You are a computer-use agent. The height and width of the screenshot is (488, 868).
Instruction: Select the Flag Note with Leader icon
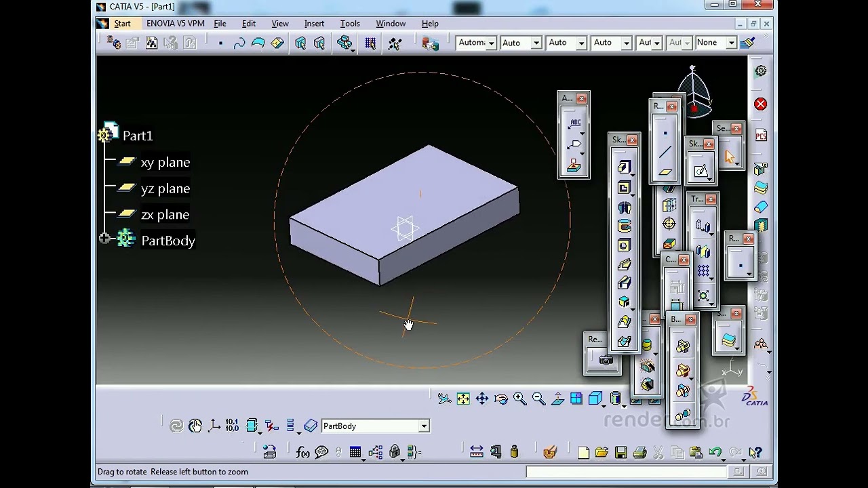point(574,144)
